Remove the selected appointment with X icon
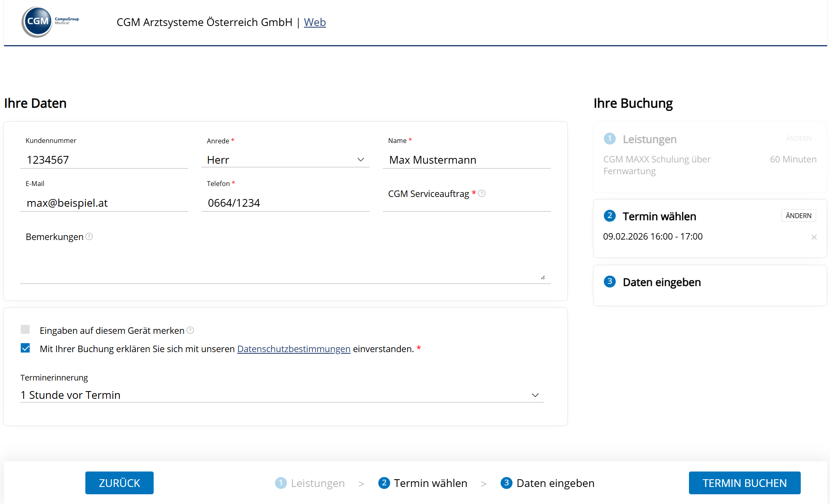The height and width of the screenshot is (504, 830). click(x=814, y=237)
